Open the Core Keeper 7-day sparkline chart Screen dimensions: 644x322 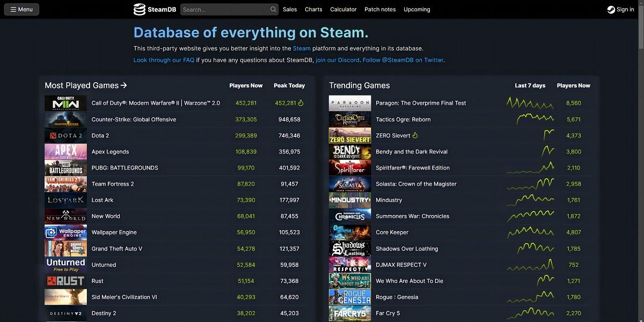pyautogui.click(x=530, y=232)
